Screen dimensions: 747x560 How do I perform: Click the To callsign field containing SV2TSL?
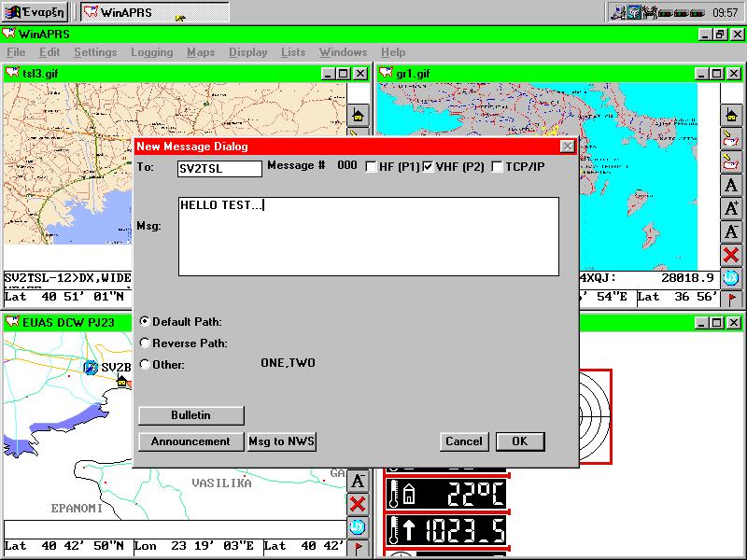[x=219, y=168]
